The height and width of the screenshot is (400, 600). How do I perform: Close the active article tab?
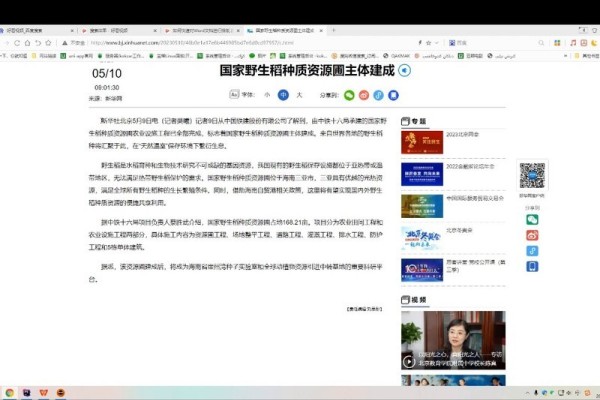pos(321,30)
